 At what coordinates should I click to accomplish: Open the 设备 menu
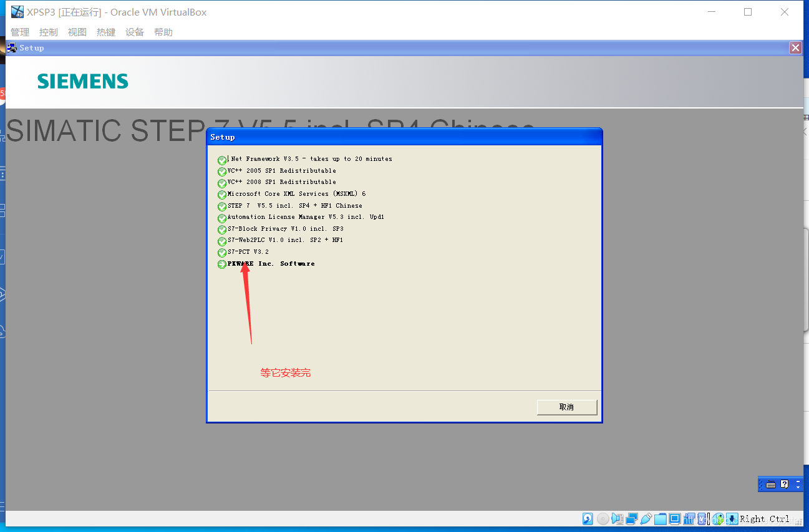135,32
